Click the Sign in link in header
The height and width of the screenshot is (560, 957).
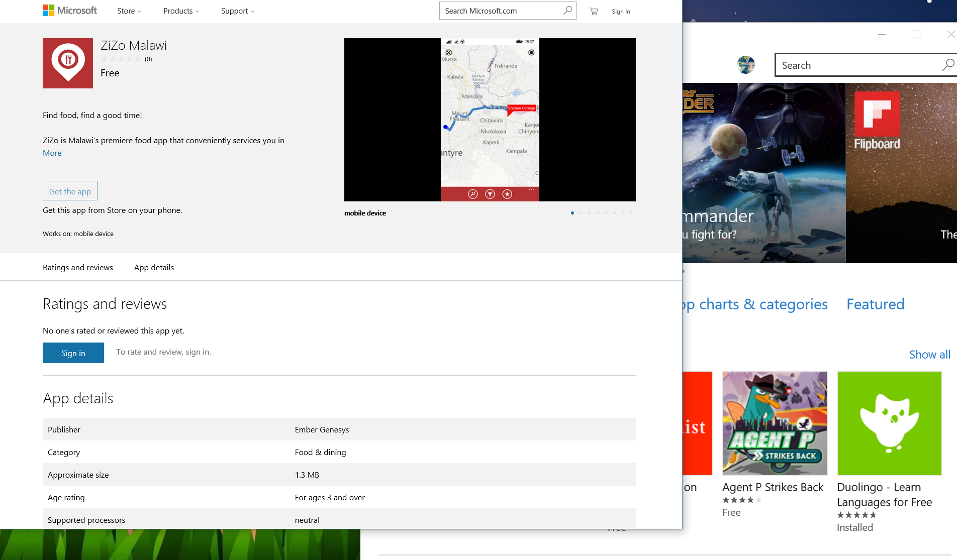pos(621,12)
